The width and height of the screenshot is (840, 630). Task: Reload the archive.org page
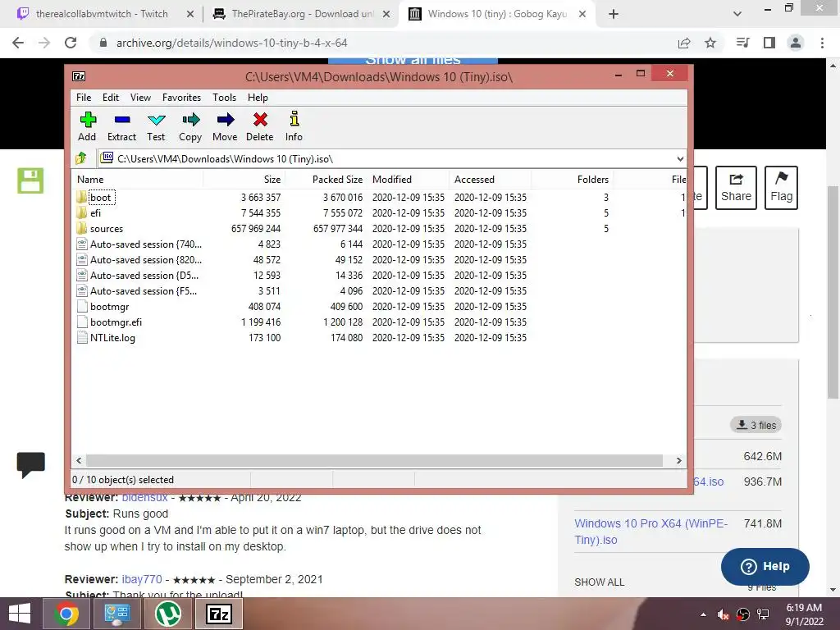click(71, 43)
